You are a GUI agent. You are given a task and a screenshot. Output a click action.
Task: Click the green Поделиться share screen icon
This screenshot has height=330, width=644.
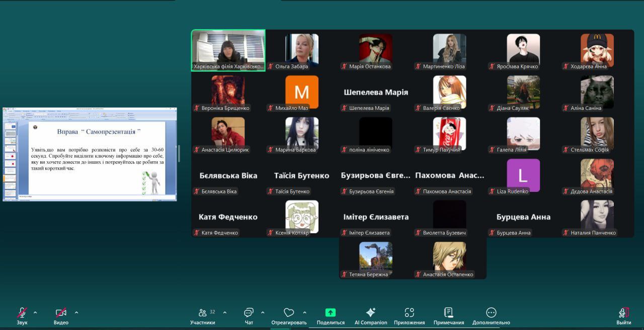(331, 313)
